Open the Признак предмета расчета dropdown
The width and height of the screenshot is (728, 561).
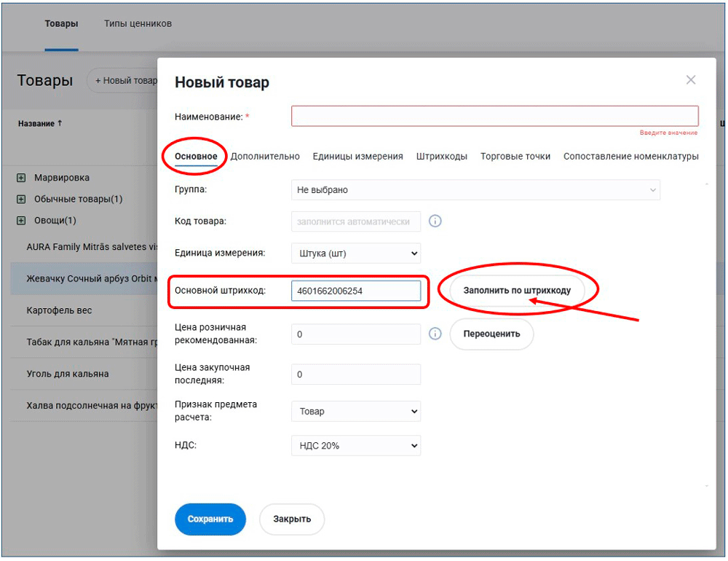(355, 411)
